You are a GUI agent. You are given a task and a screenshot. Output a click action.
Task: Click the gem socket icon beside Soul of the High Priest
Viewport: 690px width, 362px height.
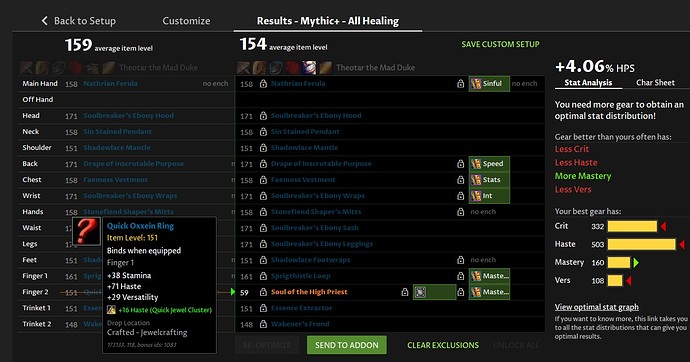(420, 292)
